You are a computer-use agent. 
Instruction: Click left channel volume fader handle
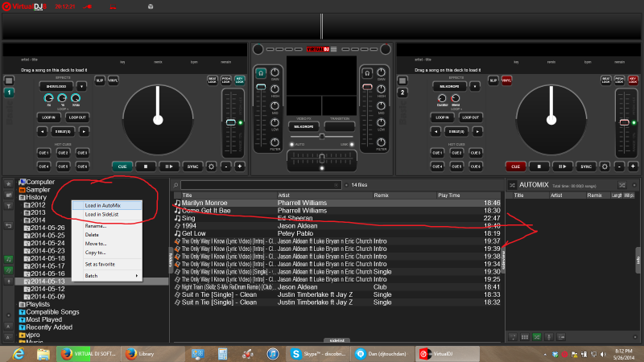pos(261,87)
